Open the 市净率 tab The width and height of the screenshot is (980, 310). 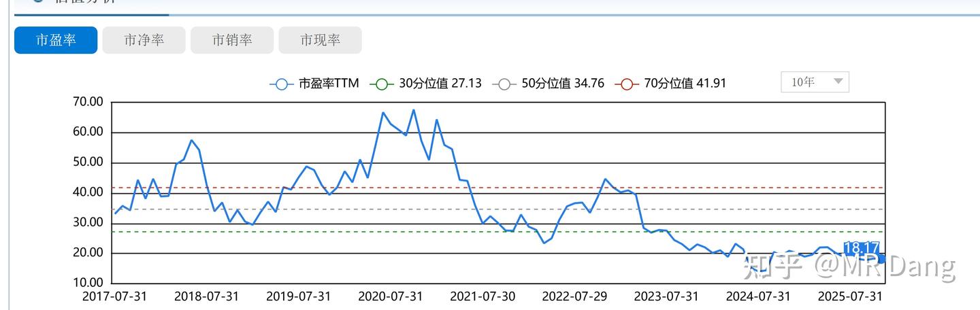[x=144, y=40]
